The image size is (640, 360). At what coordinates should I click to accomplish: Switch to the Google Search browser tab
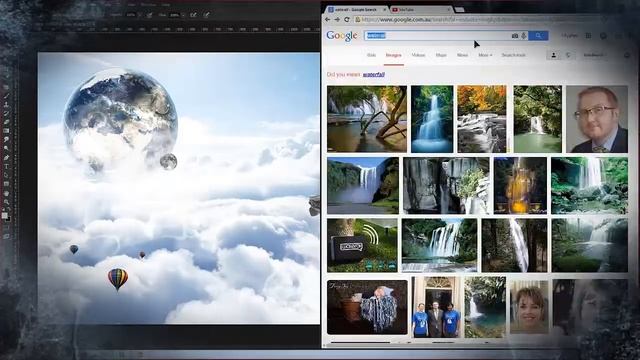pos(357,9)
